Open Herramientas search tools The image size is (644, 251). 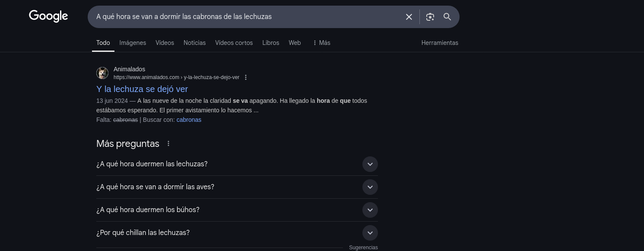(440, 43)
